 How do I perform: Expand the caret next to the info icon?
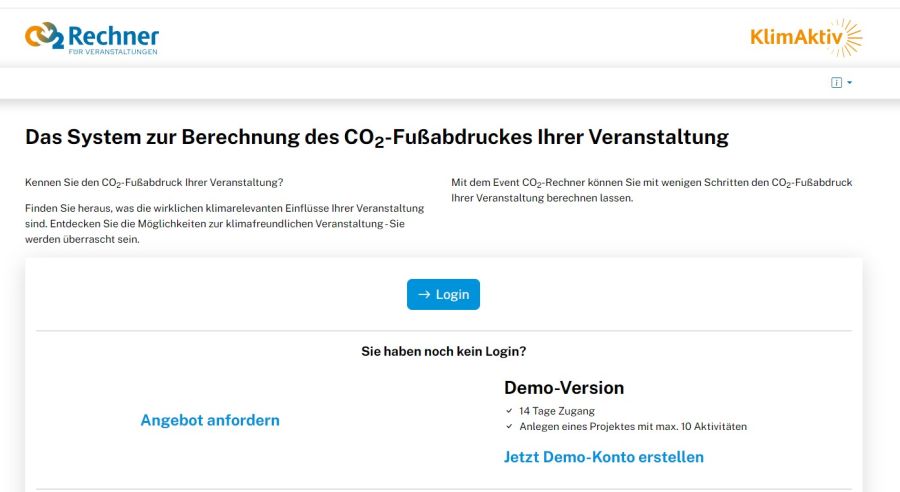tap(850, 83)
